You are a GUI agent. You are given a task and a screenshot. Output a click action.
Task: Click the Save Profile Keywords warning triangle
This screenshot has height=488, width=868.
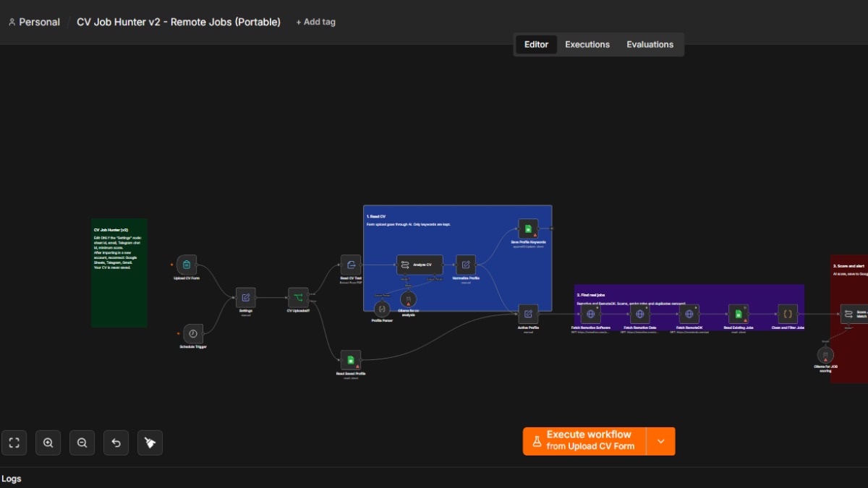tap(535, 235)
